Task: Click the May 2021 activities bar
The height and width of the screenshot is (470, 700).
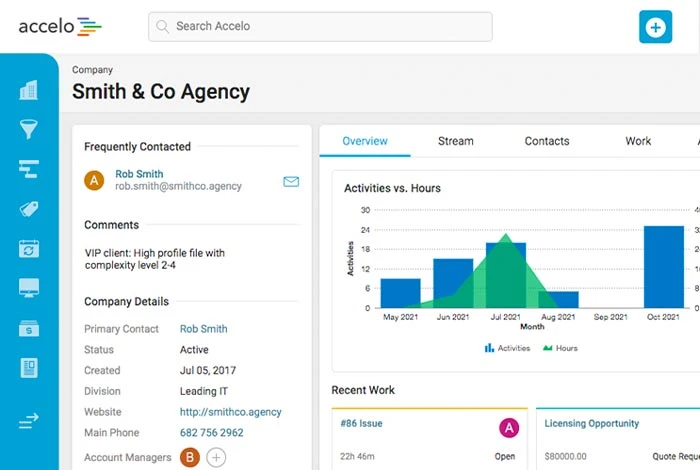Action: 400,293
